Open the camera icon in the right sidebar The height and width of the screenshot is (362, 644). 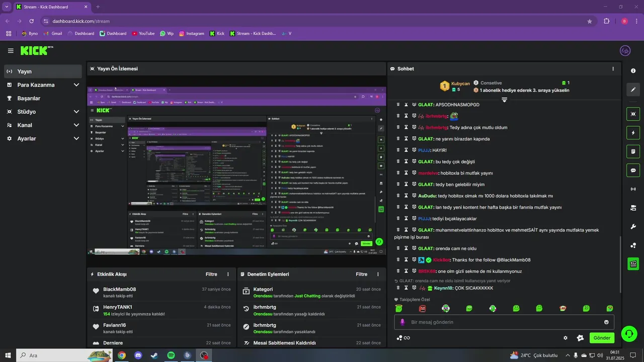633,208
